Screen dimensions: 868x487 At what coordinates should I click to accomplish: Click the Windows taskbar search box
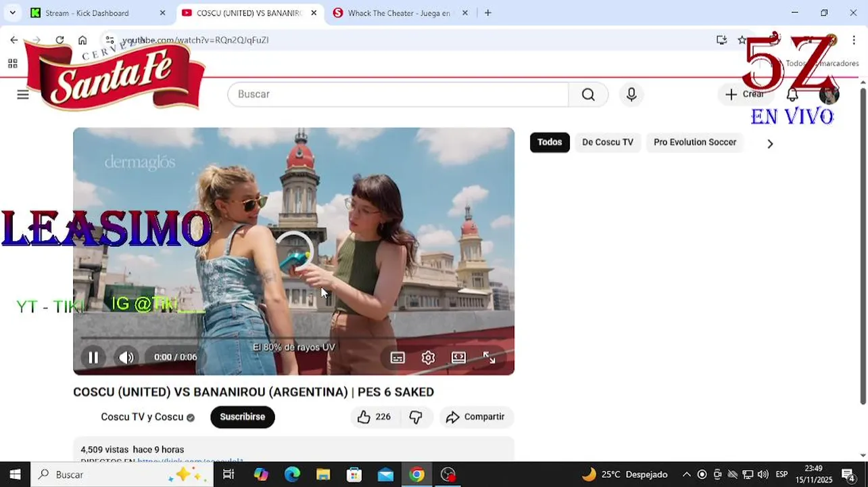point(122,474)
